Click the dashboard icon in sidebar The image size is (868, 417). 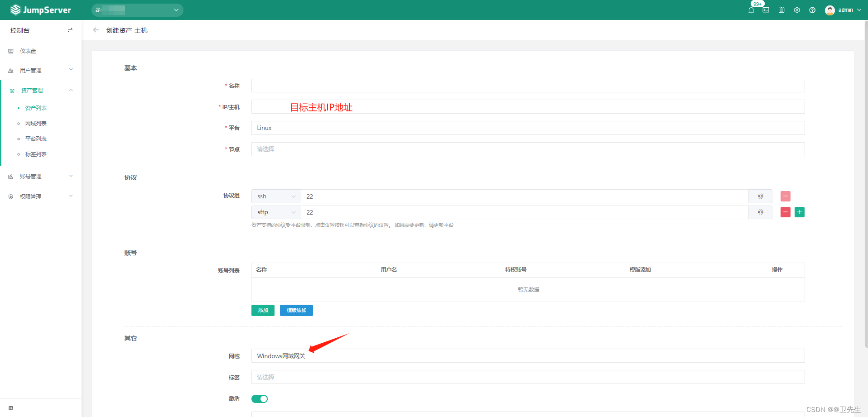click(x=11, y=51)
